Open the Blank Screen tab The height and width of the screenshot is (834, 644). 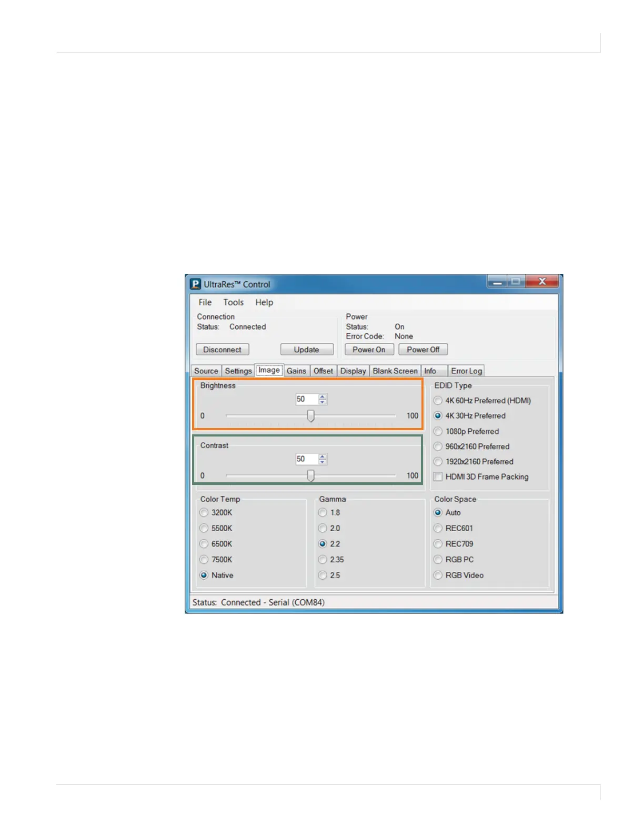pos(395,371)
